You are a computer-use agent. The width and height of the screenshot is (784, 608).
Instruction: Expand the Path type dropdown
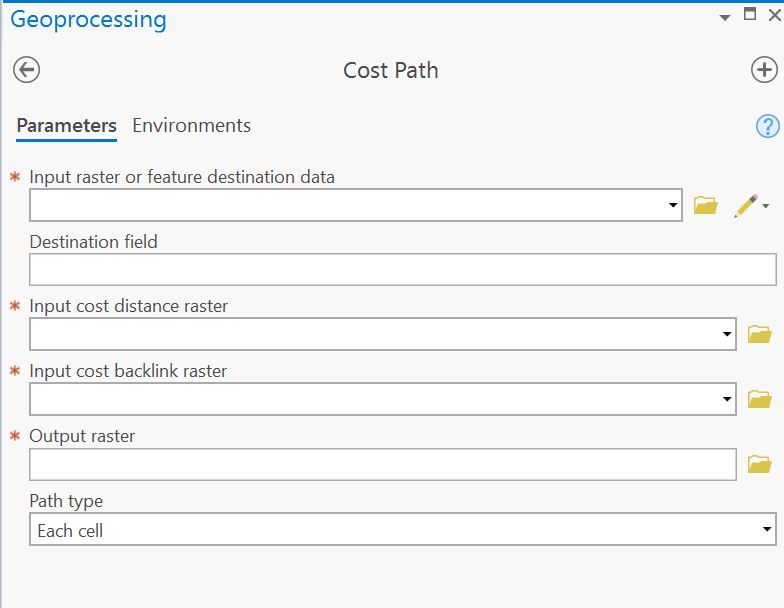[767, 529]
